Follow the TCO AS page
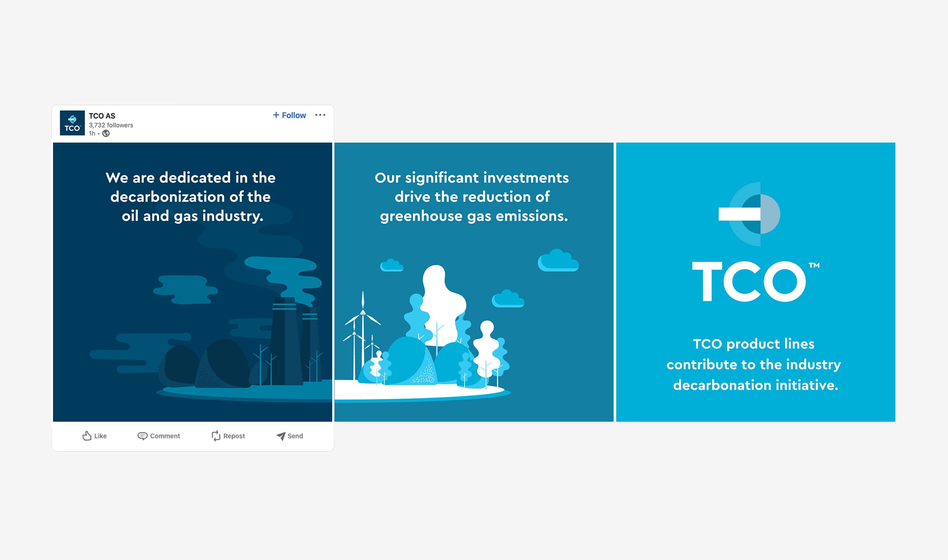Viewport: 948px width, 560px height. [x=289, y=115]
